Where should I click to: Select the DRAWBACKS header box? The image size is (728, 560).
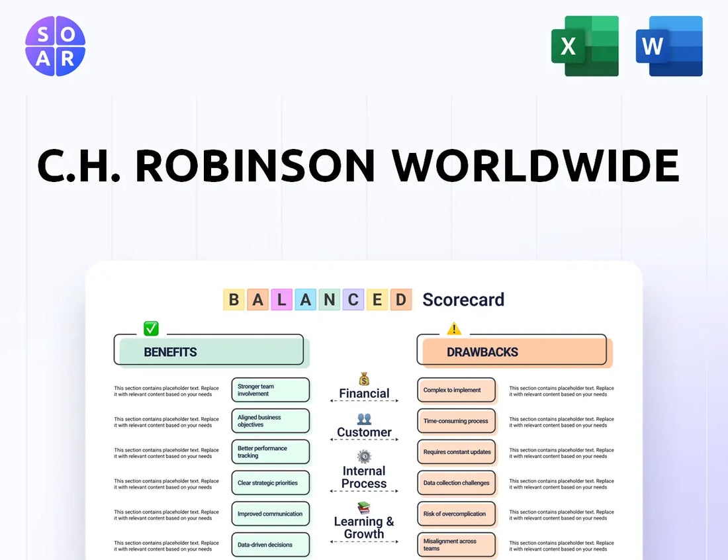click(x=514, y=351)
